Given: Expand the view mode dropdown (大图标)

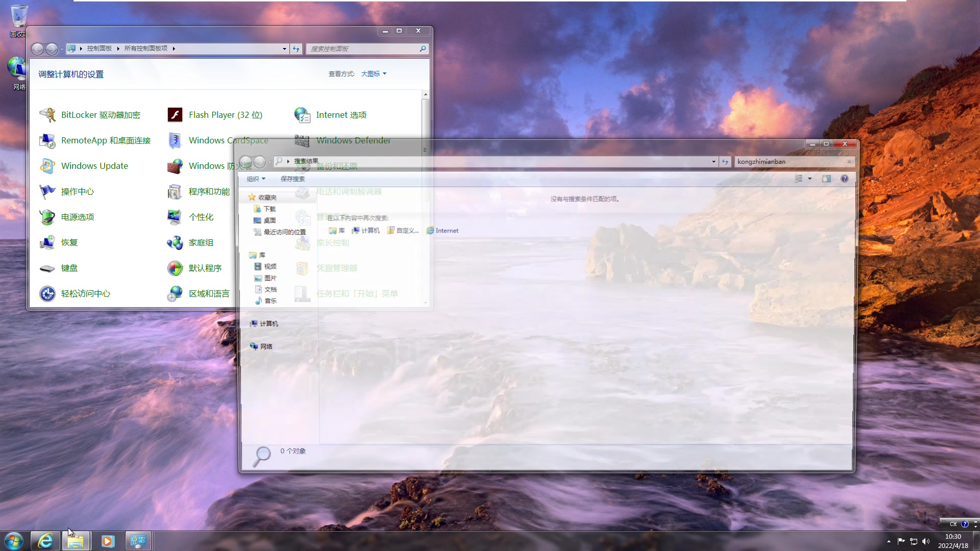Looking at the screenshot, I should pyautogui.click(x=374, y=74).
